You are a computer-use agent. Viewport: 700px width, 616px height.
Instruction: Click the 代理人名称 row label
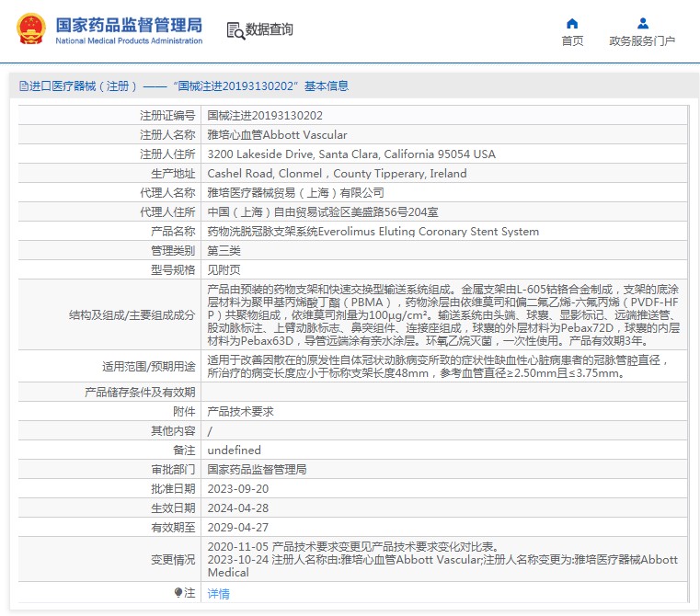pos(167,192)
